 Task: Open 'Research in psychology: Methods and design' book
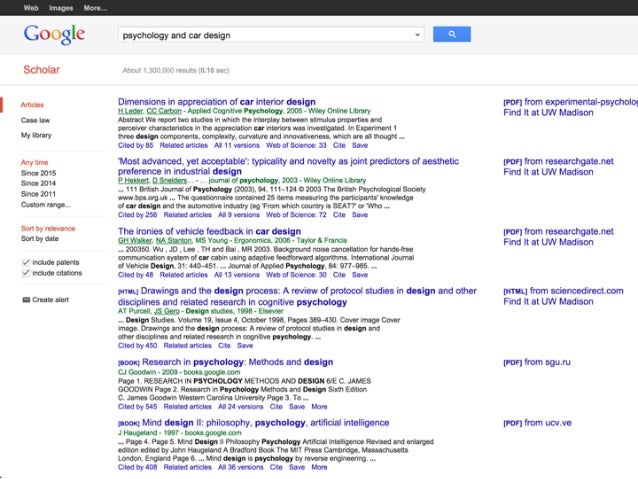click(225, 362)
